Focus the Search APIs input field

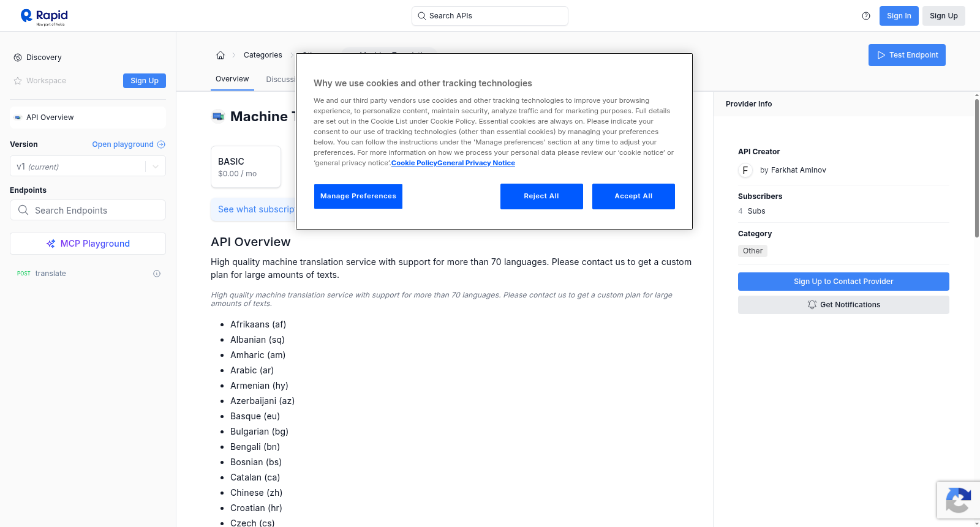tap(490, 16)
